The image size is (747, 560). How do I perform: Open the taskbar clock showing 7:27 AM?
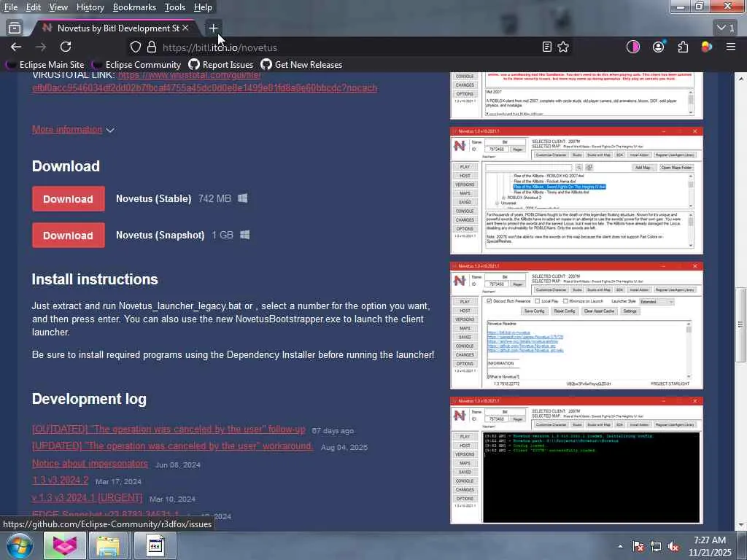pyautogui.click(x=710, y=546)
